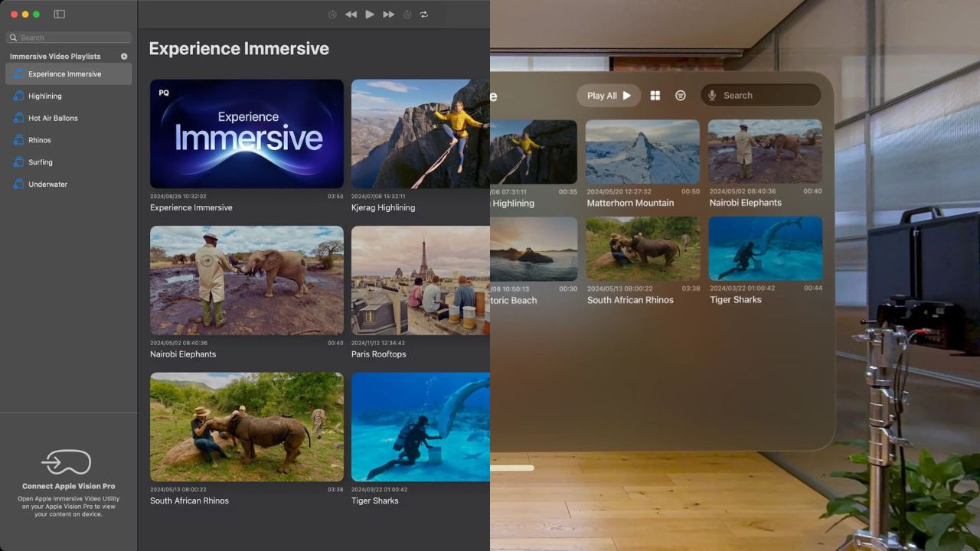Select the Matterhorn Mountain video thumbnail
The image size is (980, 551).
pyautogui.click(x=642, y=152)
